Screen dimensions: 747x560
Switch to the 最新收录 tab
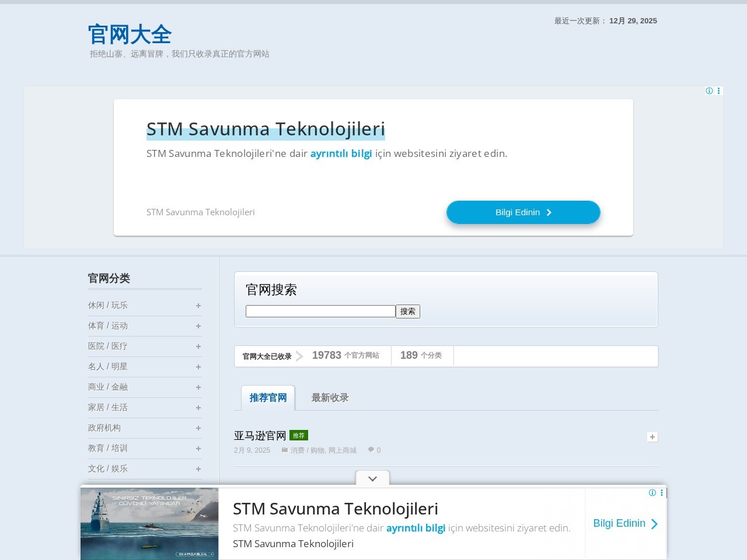point(330,398)
